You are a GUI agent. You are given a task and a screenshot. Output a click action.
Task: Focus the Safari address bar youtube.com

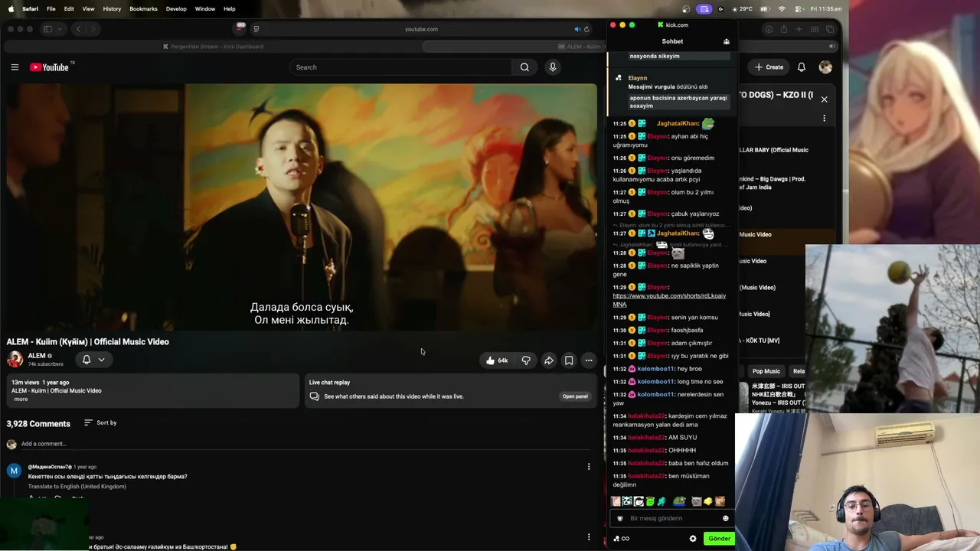click(421, 29)
